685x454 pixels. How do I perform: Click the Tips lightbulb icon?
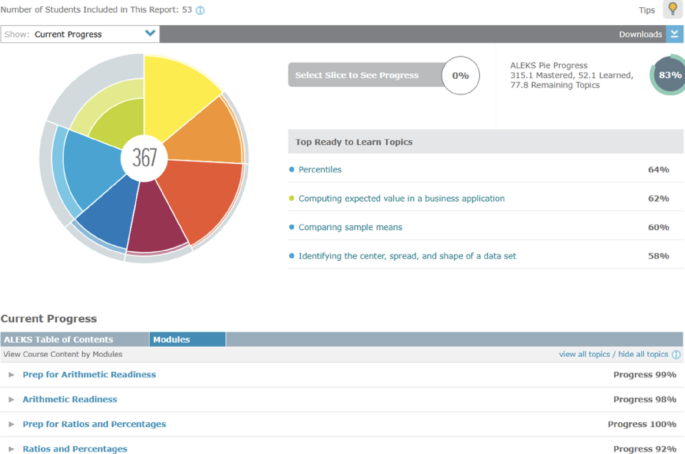673,10
